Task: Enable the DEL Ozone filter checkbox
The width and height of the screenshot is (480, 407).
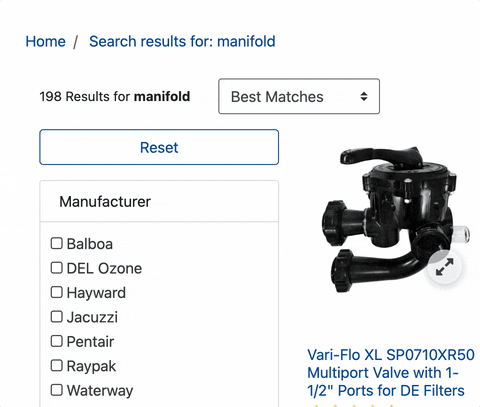Action: tap(57, 268)
